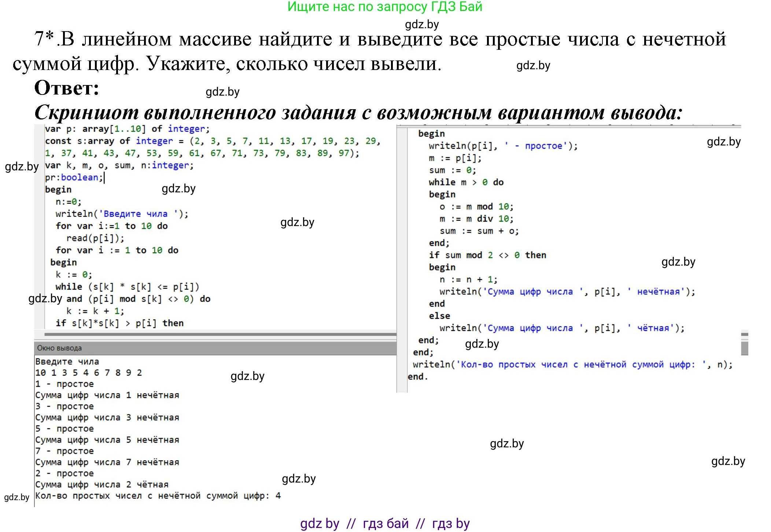Click the gdz.by watermark near problem statement
Screen dimensions: 771x532
(532, 66)
